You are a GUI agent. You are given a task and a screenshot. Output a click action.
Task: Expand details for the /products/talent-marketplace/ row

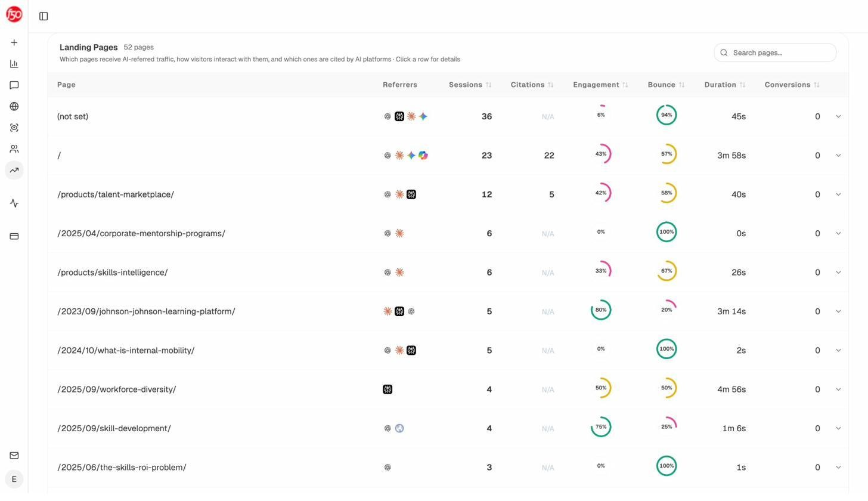click(839, 194)
